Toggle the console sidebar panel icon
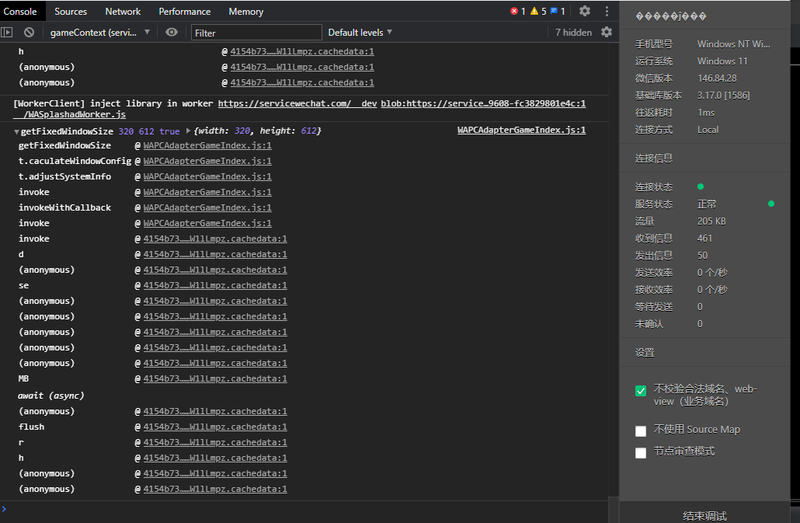800x523 pixels. (x=7, y=32)
